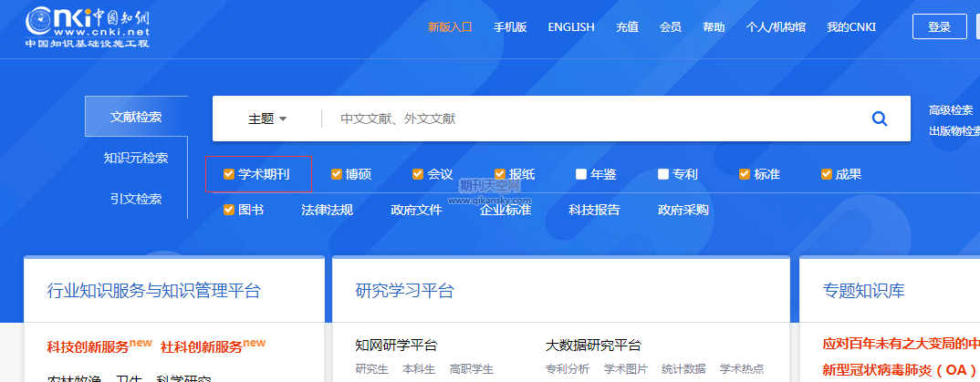Open the 科技创新服务 link
The height and width of the screenshot is (382, 980).
(x=89, y=346)
